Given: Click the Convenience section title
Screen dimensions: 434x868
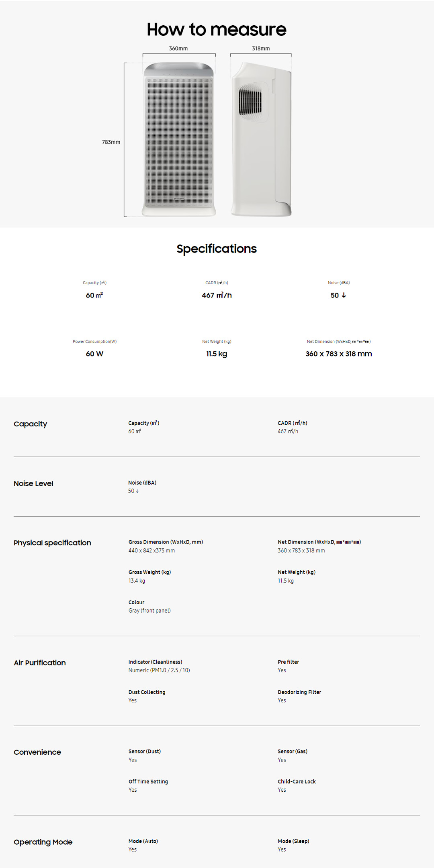Looking at the screenshot, I should point(37,752).
